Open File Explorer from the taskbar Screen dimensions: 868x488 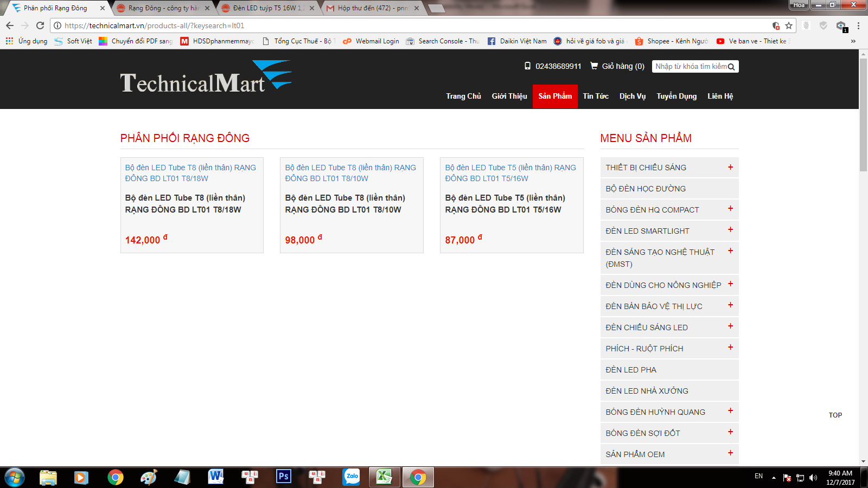(x=48, y=477)
